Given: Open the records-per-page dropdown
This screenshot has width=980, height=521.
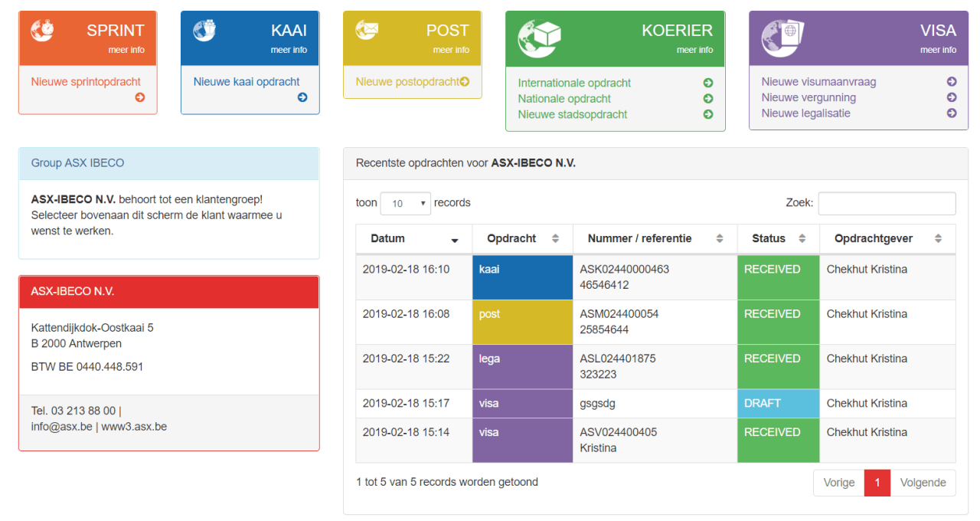Looking at the screenshot, I should 406,204.
